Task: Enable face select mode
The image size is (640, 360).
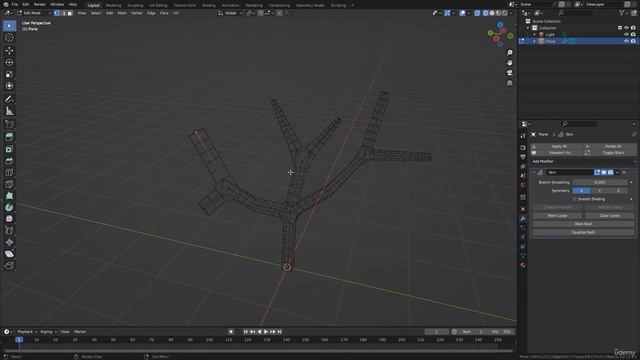Action: [70, 13]
